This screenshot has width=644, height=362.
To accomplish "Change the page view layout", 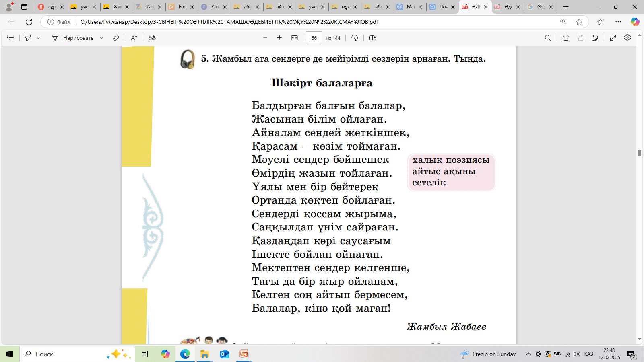I will tap(373, 38).
